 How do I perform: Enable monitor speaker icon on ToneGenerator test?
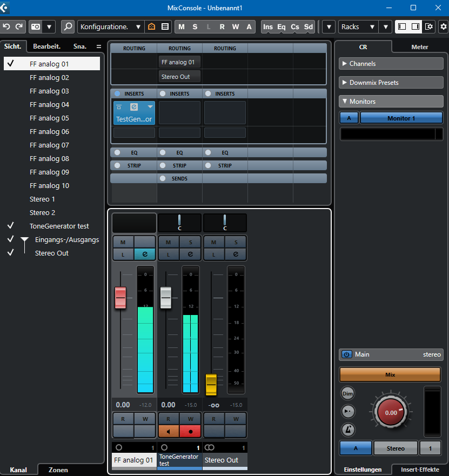(x=168, y=431)
